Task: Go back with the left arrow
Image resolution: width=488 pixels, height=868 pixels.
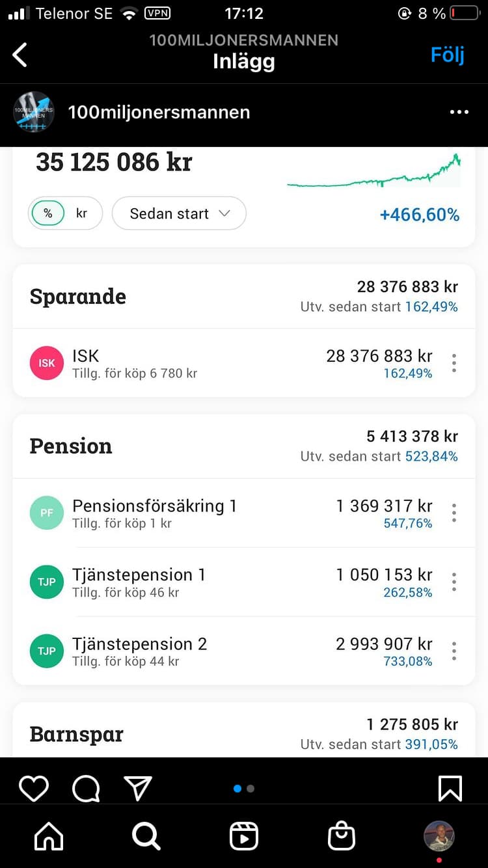Action: click(x=21, y=55)
